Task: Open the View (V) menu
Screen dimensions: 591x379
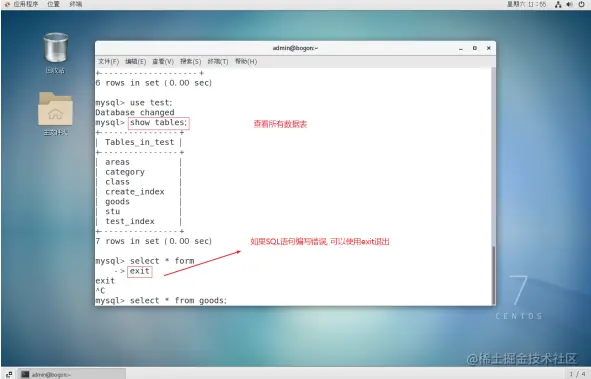Action: pyautogui.click(x=163, y=61)
